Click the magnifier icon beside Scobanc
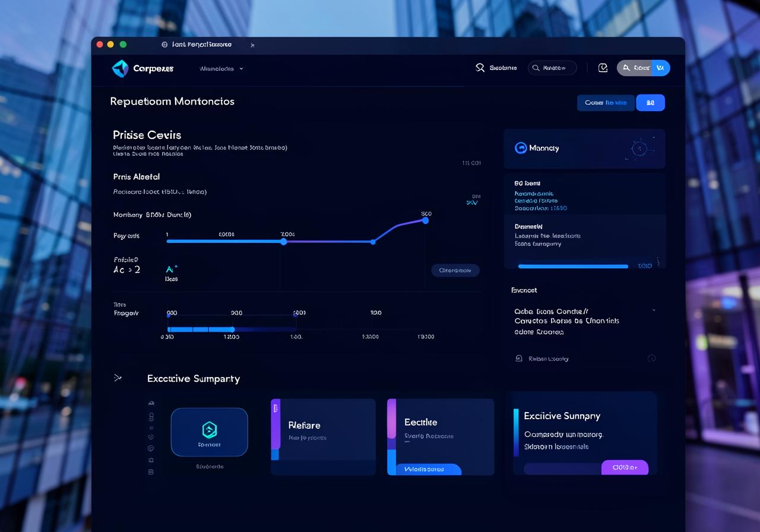 point(480,68)
